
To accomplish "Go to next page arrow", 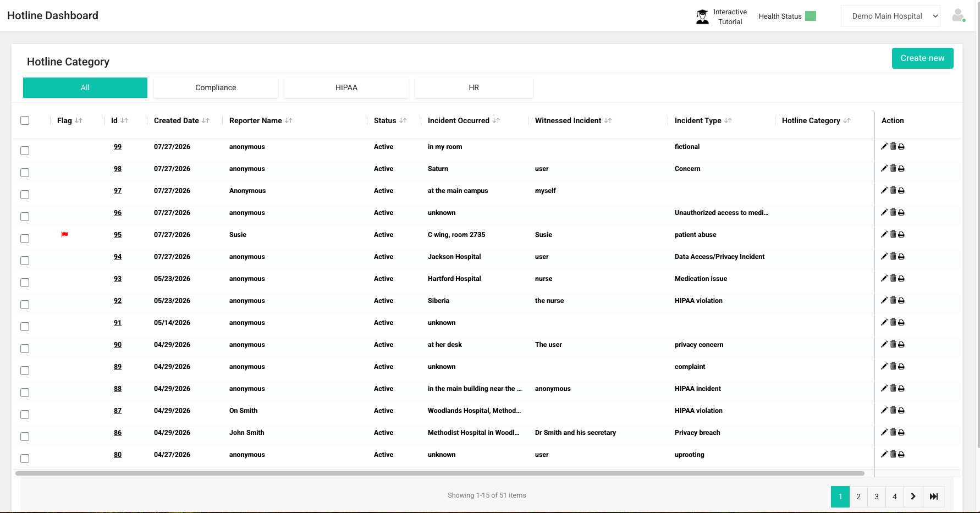I will (x=913, y=497).
